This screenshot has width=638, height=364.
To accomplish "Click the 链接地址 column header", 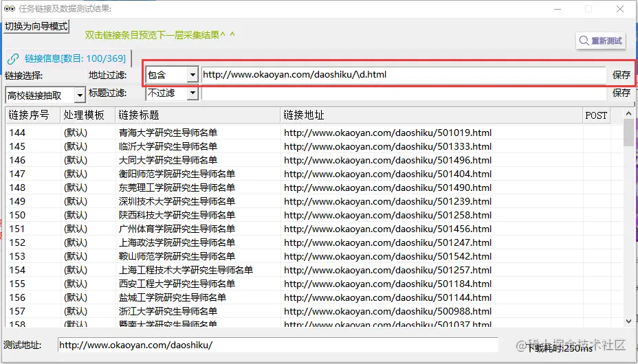I will [432, 115].
